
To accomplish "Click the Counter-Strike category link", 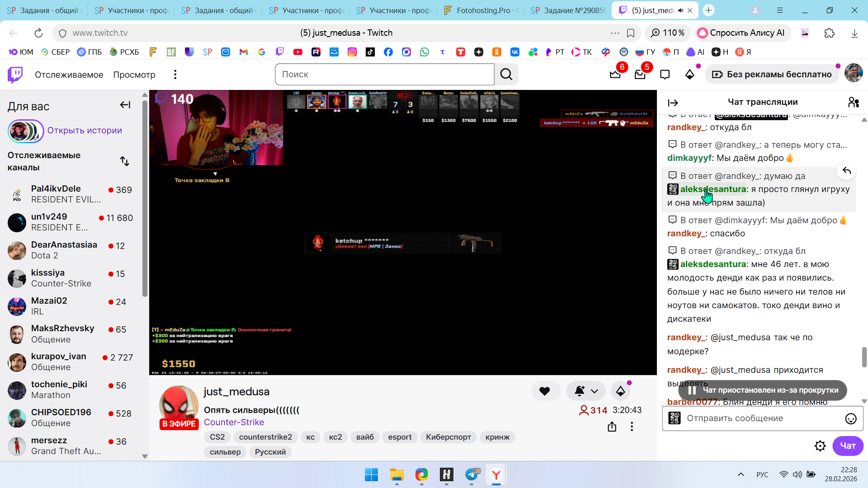I will pos(234,422).
